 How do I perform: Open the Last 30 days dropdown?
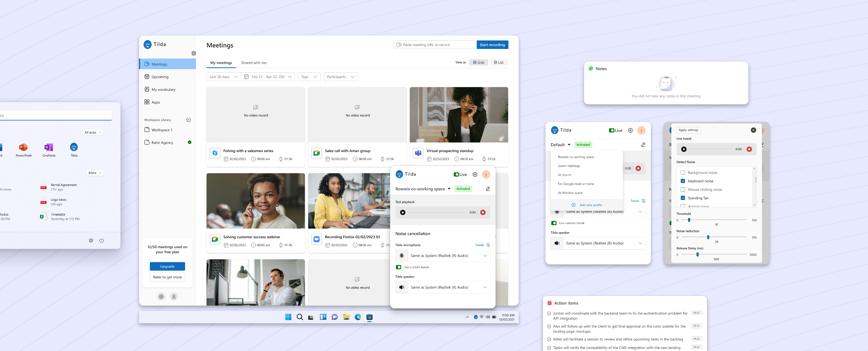(224, 77)
